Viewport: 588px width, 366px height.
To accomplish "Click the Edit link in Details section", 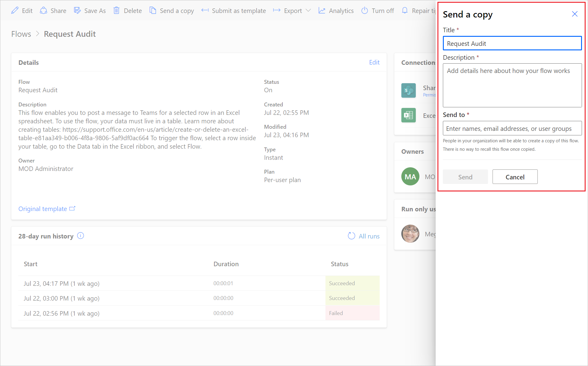I will (374, 62).
